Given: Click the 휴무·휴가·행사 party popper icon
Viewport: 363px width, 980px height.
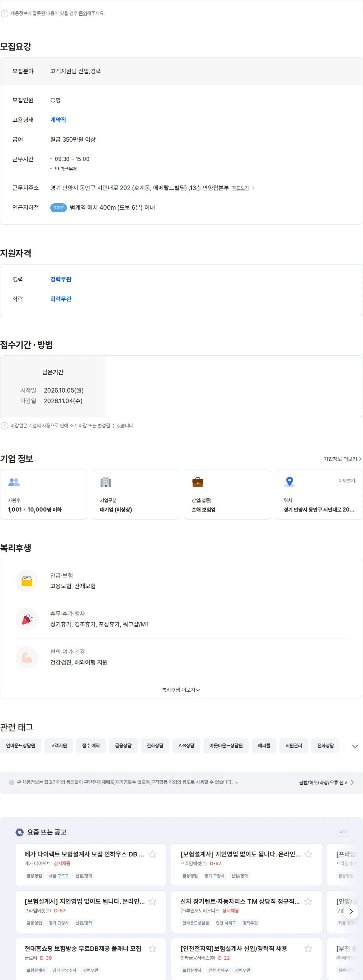Looking at the screenshot, I should coord(27,619).
